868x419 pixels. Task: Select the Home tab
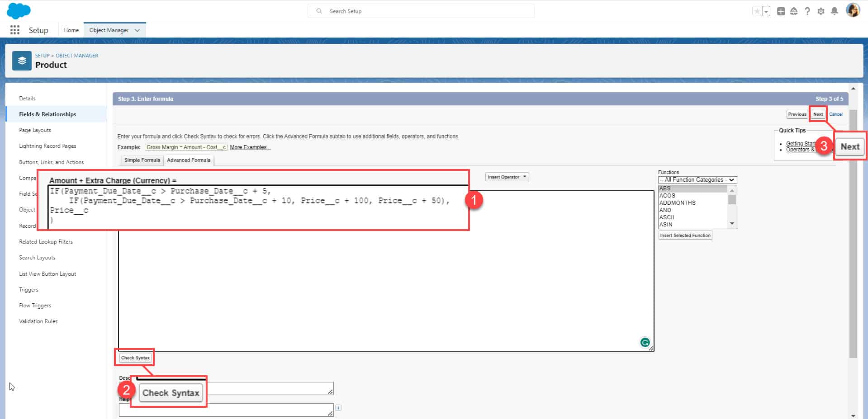71,30
